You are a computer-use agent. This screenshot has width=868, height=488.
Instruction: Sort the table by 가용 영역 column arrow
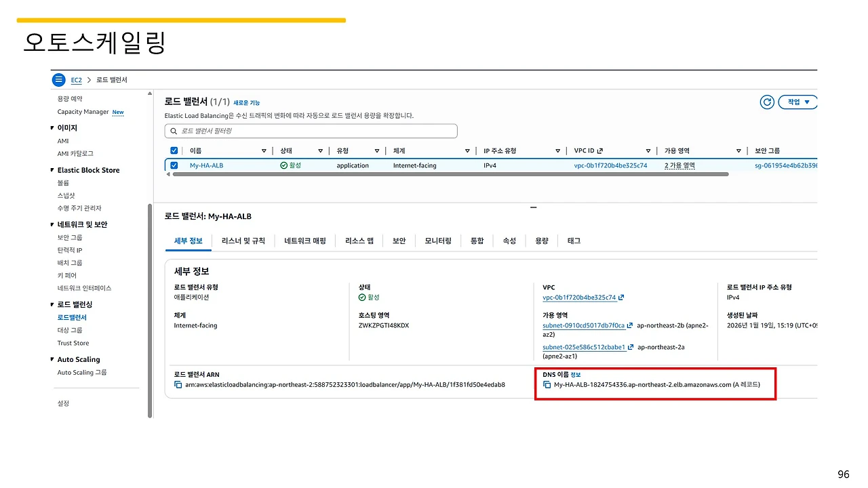pyautogui.click(x=738, y=151)
